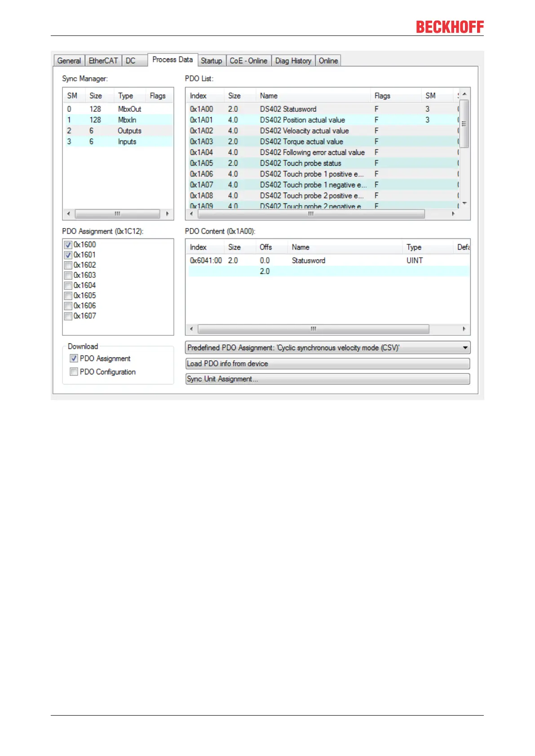The image size is (535, 756).
Task: Tick the 0x1607 checkbox
Action: point(68,316)
